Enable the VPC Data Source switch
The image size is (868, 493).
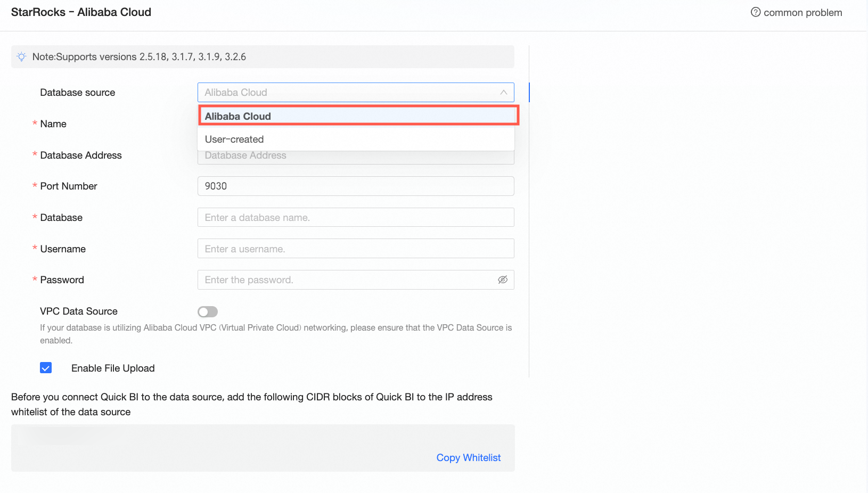coord(208,311)
